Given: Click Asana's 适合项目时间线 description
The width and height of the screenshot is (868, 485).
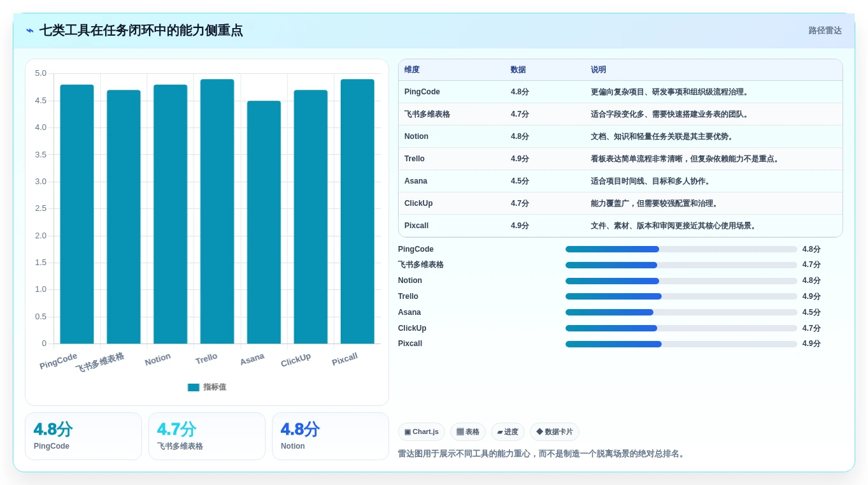Looking at the screenshot, I should pos(651,181).
